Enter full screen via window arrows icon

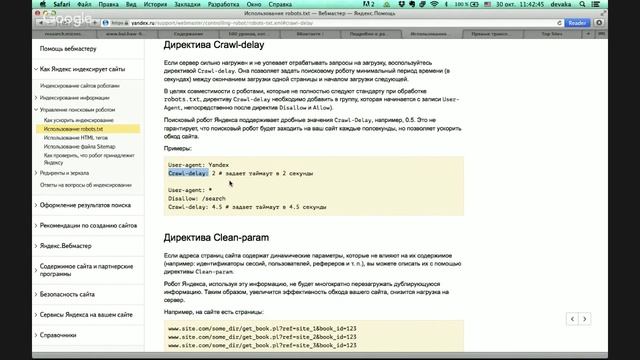[x=603, y=13]
